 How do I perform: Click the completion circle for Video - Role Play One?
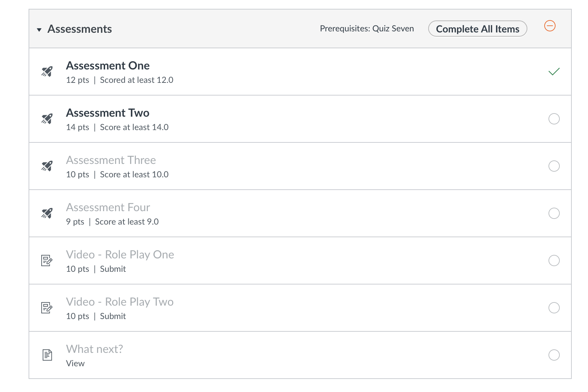pos(554,261)
